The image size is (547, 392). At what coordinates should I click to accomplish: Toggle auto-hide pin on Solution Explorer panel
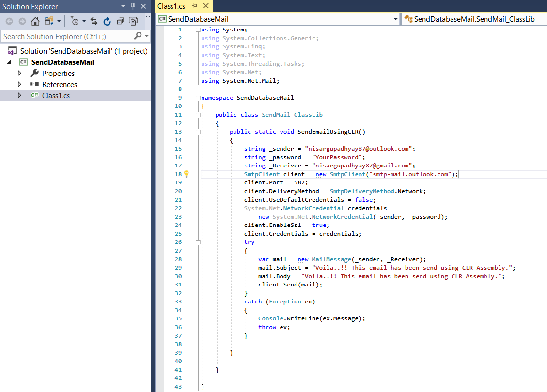point(133,6)
